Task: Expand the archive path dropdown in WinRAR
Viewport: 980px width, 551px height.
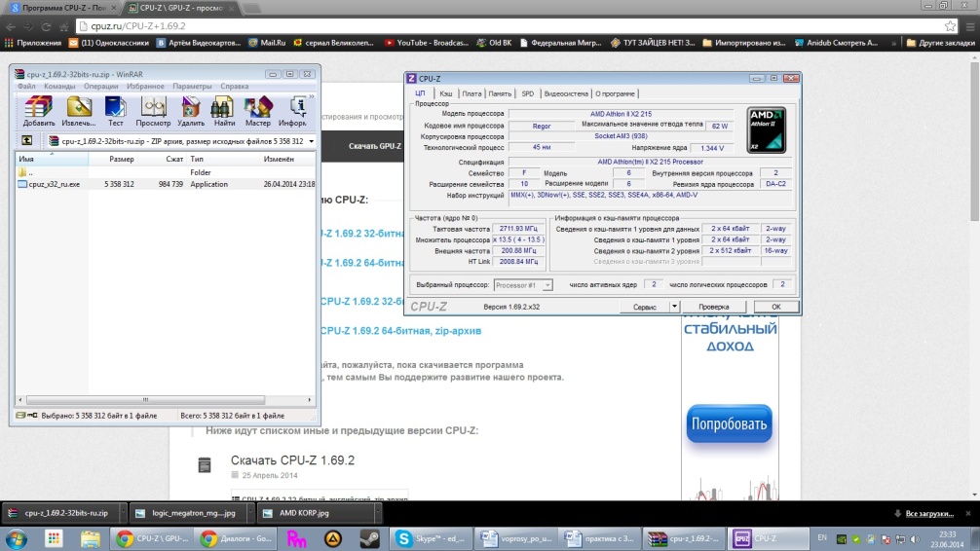Action: click(312, 141)
